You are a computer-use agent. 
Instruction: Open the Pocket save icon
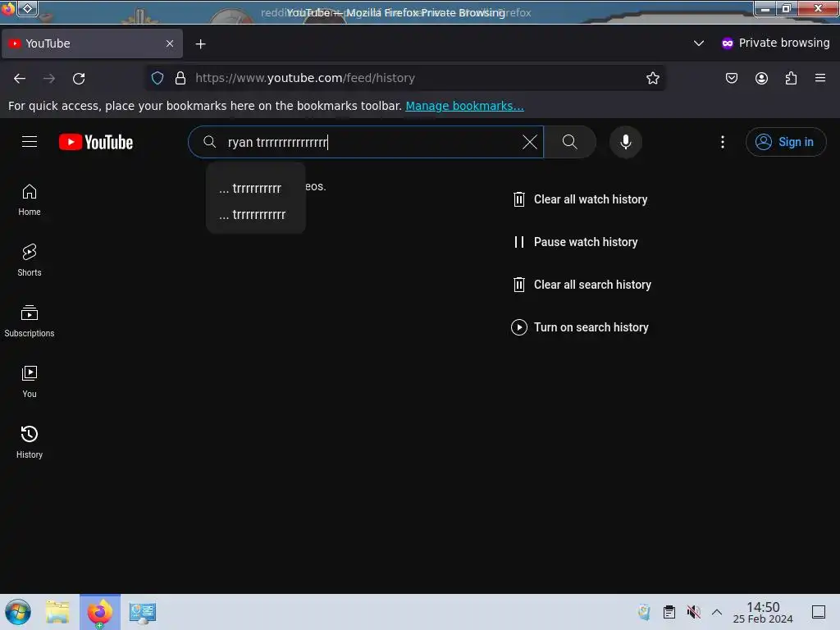731,78
